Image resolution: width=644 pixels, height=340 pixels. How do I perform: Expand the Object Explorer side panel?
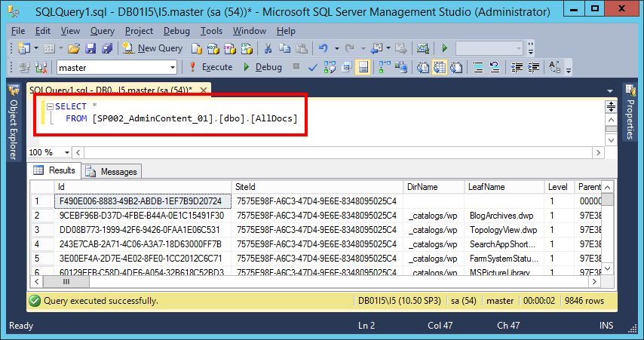click(x=14, y=122)
